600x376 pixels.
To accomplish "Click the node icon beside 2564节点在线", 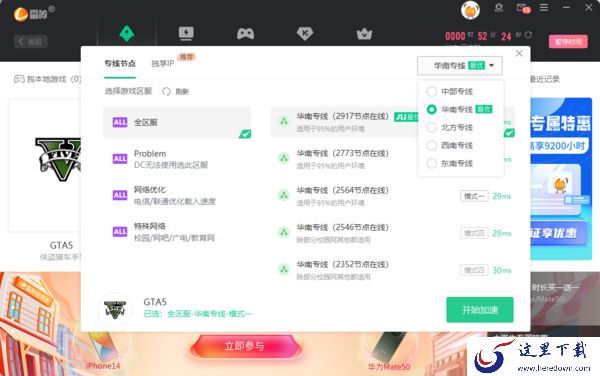I will pyautogui.click(x=284, y=195).
